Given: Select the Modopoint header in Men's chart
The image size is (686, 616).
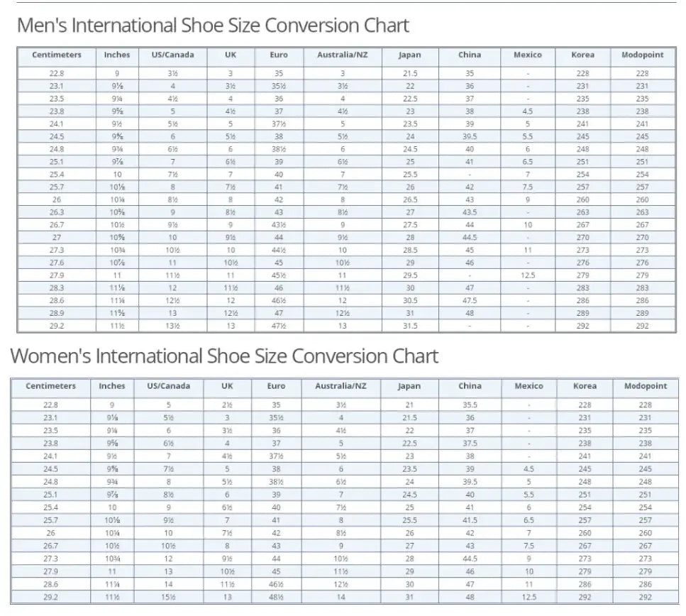Looking at the screenshot, I should (642, 55).
